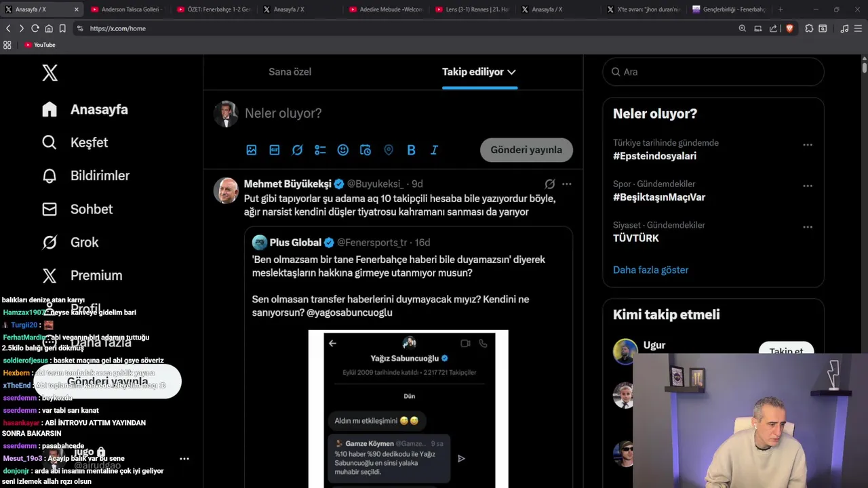Go back in the browser
The image size is (868, 488).
(8, 28)
